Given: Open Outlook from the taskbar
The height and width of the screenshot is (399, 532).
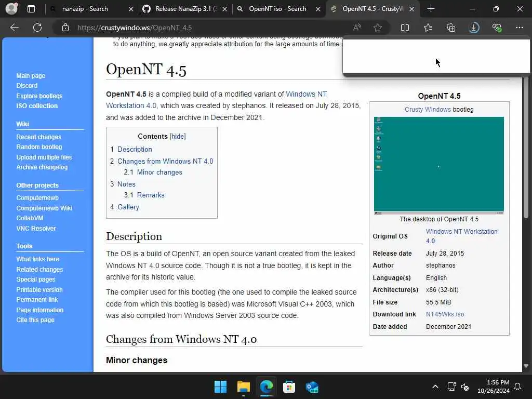Looking at the screenshot, I should 312,387.
